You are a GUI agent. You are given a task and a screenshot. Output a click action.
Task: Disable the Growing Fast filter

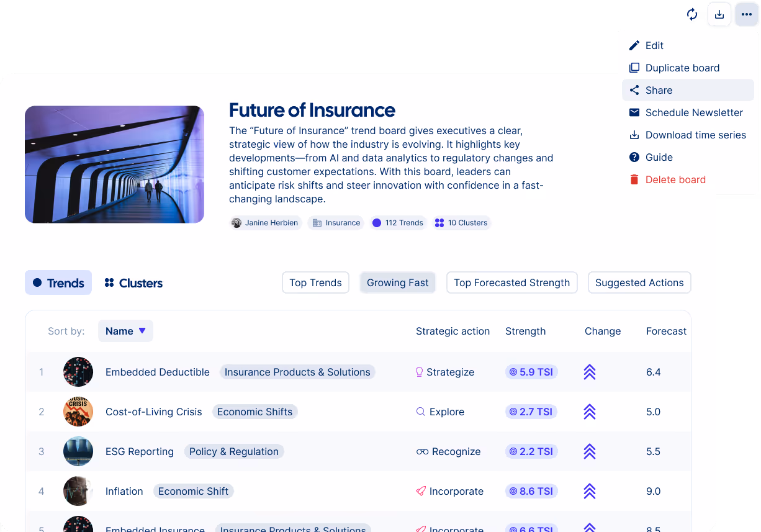pyautogui.click(x=397, y=282)
